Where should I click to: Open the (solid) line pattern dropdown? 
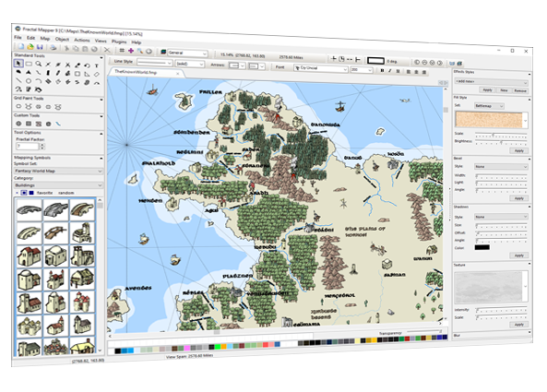click(190, 64)
